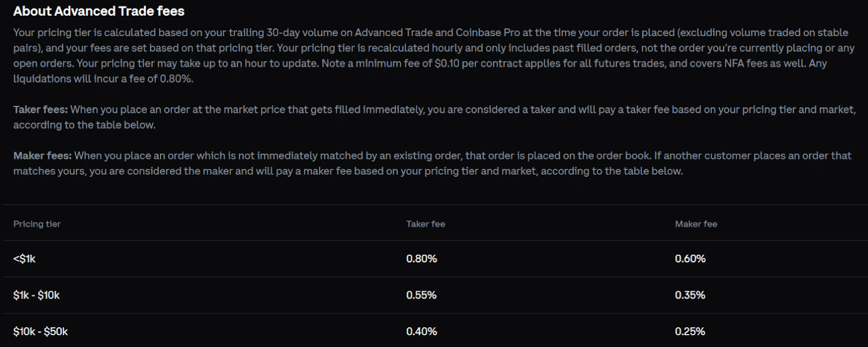This screenshot has width=868, height=347.
Task: Select the $1k - $10k tier row
Action: [434, 295]
